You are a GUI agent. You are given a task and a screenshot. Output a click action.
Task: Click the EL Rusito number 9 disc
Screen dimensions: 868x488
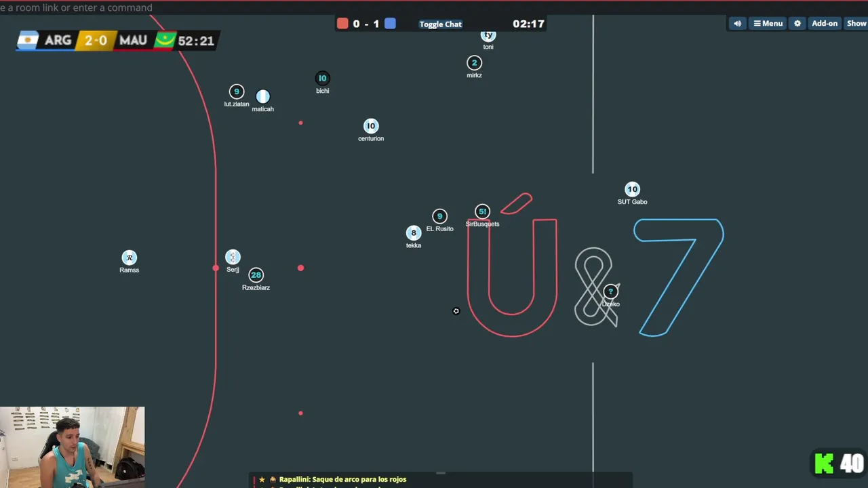[439, 216]
